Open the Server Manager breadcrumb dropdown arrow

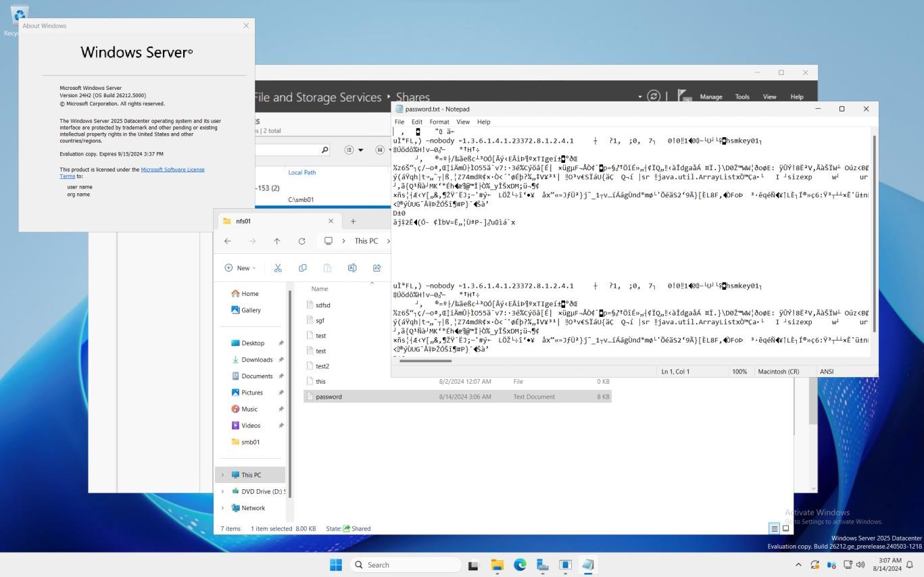point(639,97)
